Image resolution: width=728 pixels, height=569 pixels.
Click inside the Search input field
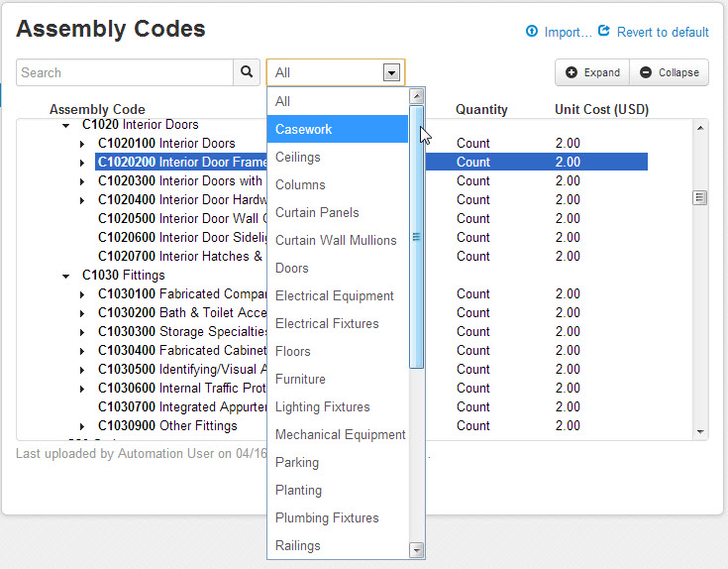point(124,72)
